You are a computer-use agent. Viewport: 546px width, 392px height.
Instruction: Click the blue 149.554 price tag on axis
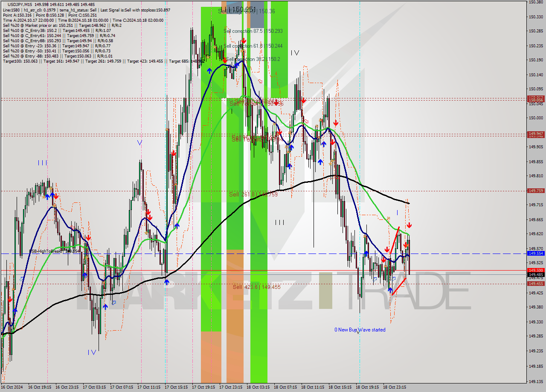(536, 253)
